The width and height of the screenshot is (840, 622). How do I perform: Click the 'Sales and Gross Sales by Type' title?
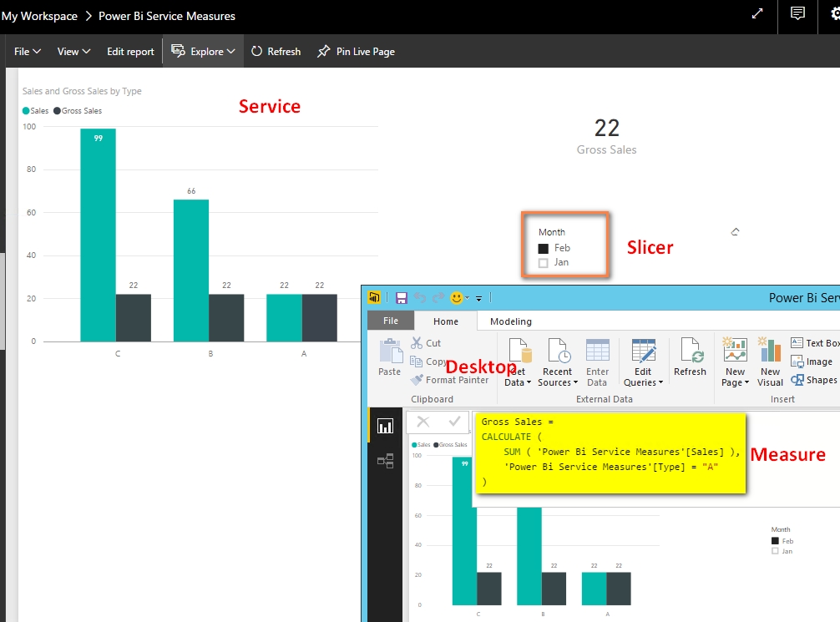tap(82, 91)
